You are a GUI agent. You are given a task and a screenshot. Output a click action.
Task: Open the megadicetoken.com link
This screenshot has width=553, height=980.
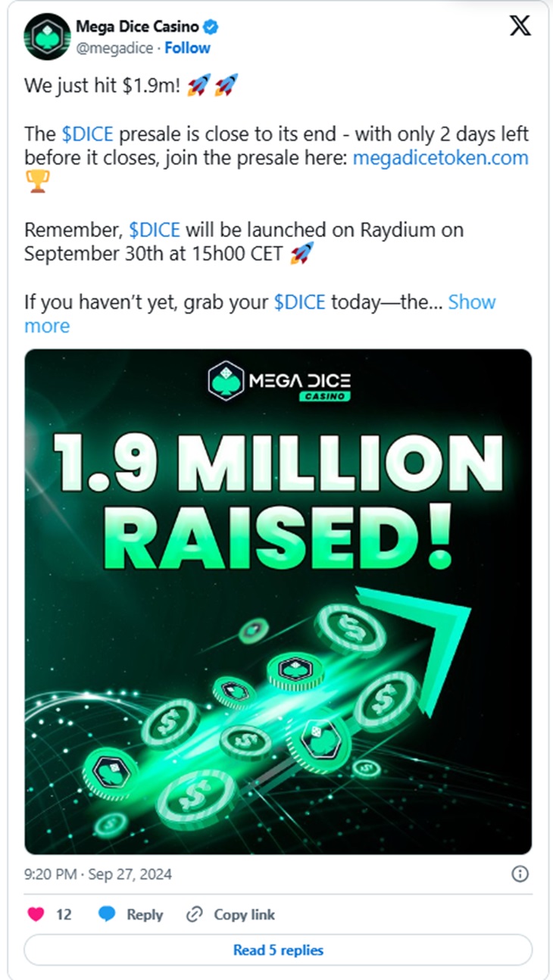(440, 158)
